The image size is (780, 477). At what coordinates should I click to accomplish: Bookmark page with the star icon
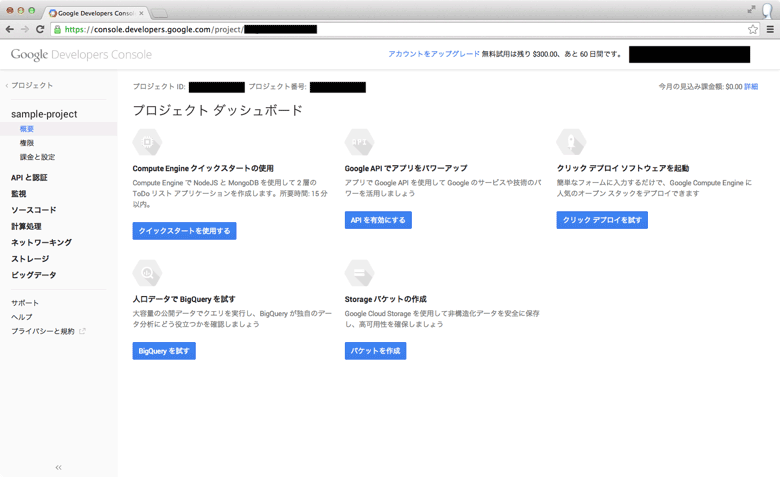click(x=753, y=29)
